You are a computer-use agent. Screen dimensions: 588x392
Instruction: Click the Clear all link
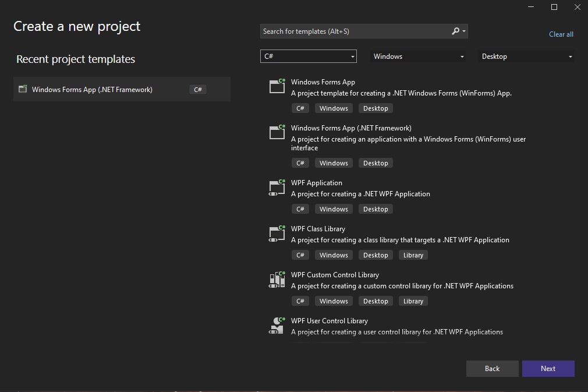point(561,34)
